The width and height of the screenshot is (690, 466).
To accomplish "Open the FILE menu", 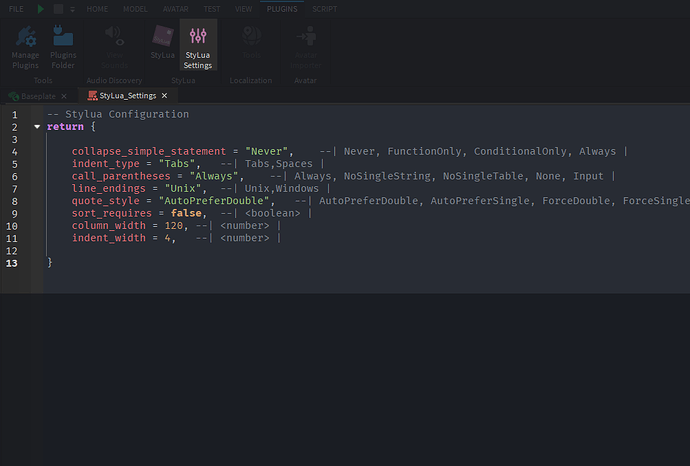I will point(16,9).
